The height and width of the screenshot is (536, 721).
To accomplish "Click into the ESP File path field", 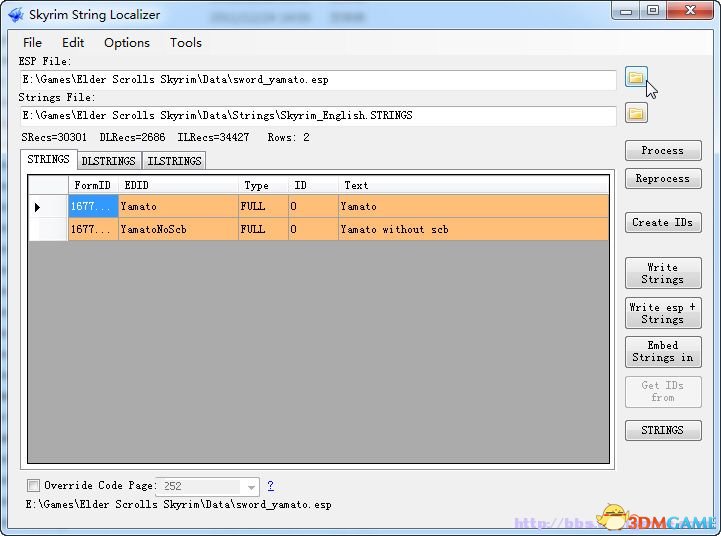I will pos(318,80).
